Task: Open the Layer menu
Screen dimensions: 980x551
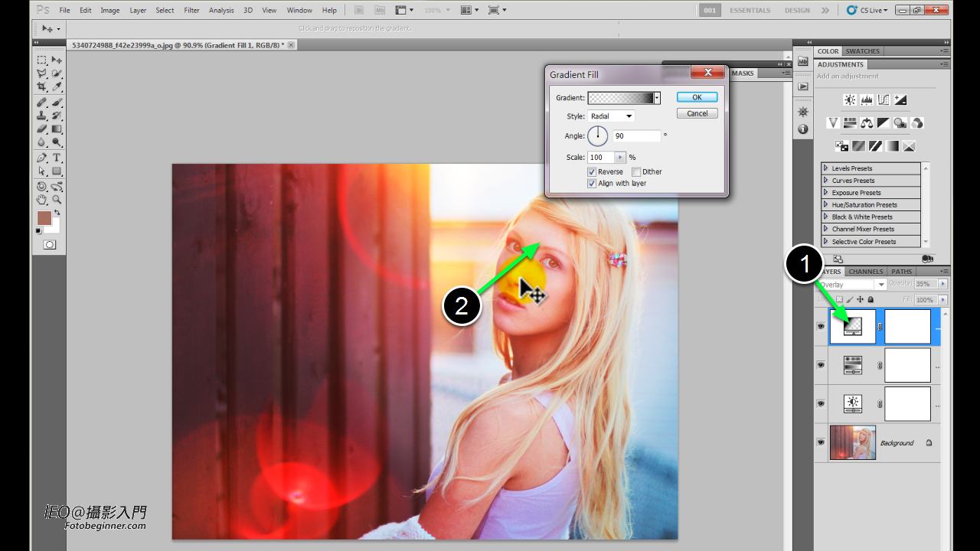Action: [x=138, y=11]
